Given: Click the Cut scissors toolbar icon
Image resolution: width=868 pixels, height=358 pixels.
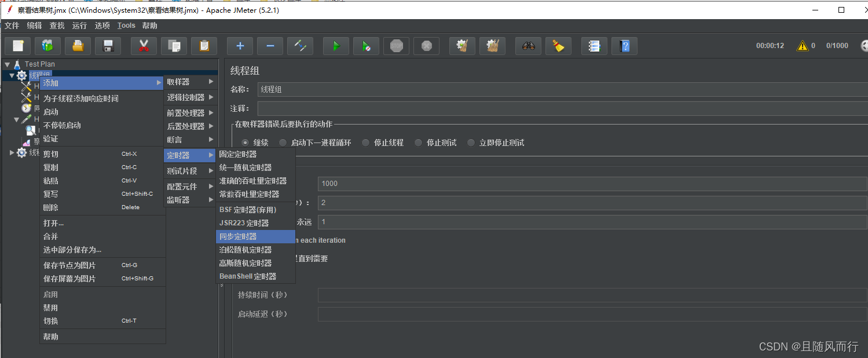Looking at the screenshot, I should coord(144,46).
